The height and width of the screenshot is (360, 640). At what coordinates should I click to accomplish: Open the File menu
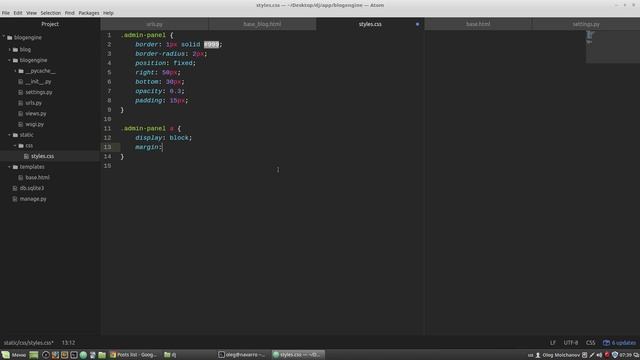(x=6, y=13)
